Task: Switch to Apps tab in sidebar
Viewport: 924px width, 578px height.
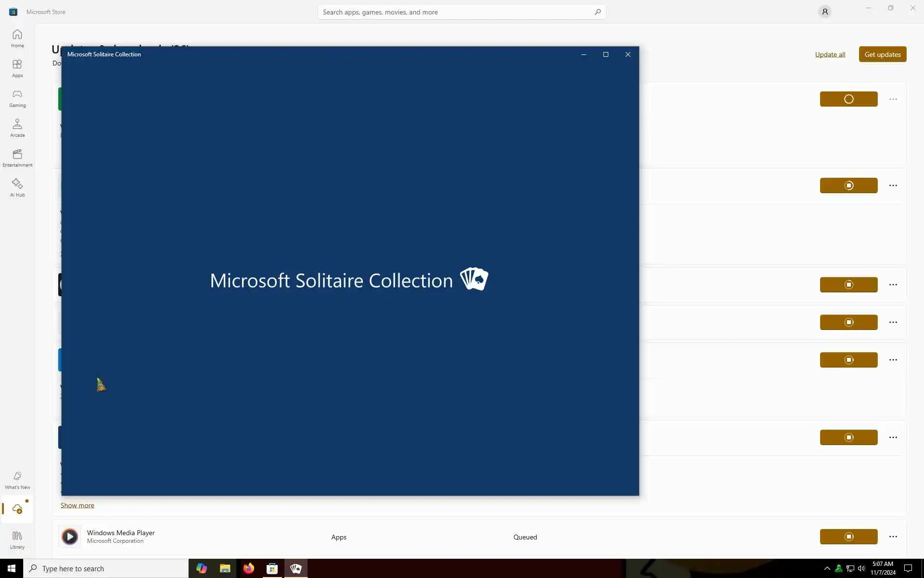Action: pyautogui.click(x=17, y=68)
